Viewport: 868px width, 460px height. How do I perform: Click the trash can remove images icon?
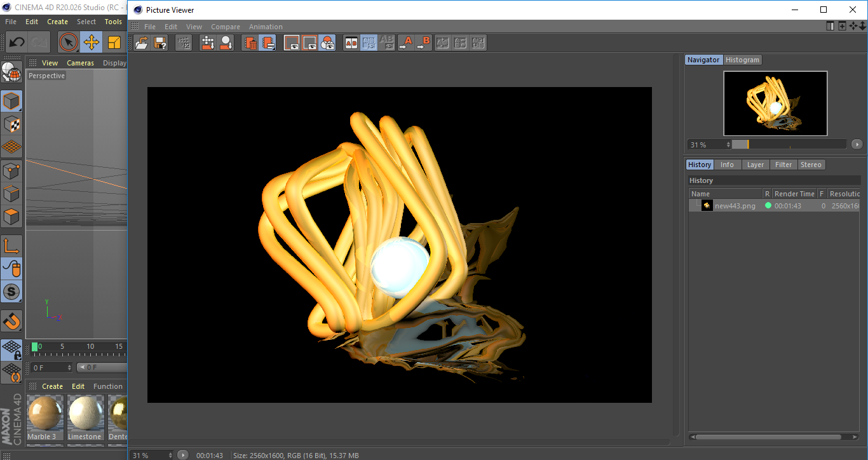point(250,43)
